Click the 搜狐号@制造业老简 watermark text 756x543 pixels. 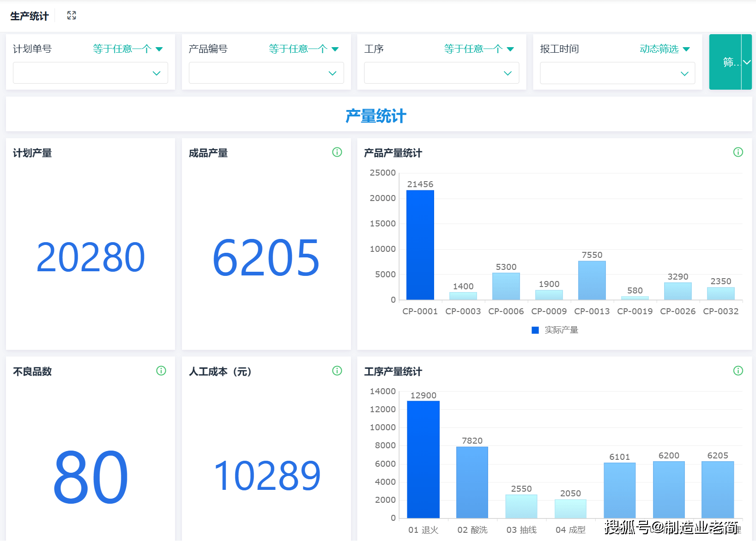670,528
